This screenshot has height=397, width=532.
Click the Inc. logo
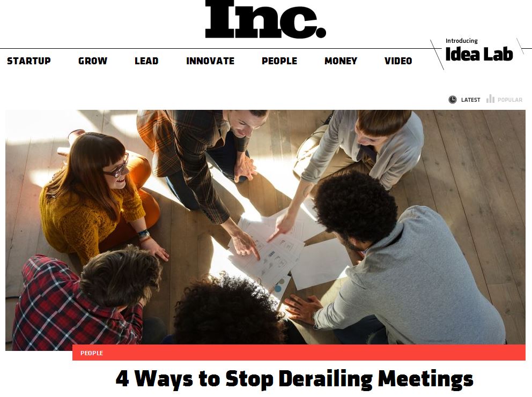pyautogui.click(x=265, y=19)
